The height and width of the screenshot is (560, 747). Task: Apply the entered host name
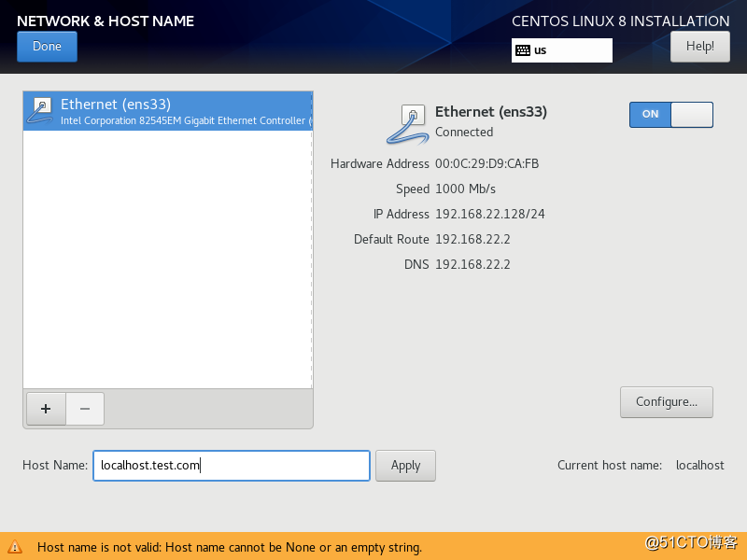tap(405, 465)
